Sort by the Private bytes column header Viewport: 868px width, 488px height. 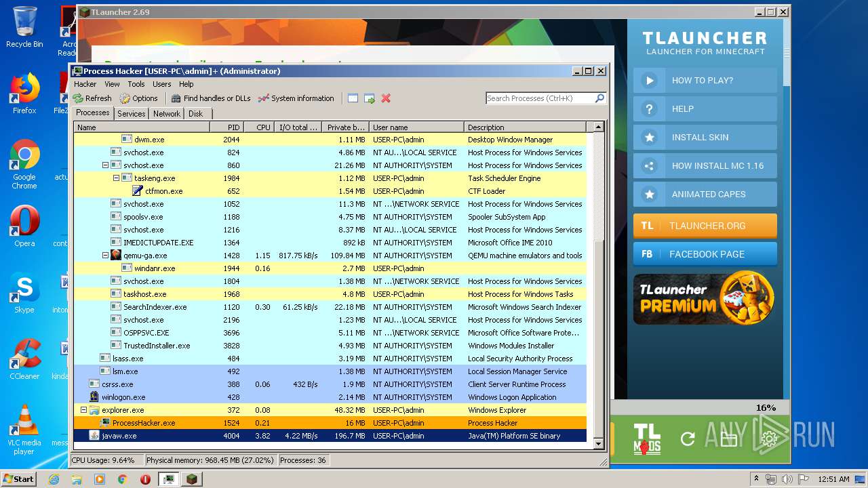coord(345,127)
